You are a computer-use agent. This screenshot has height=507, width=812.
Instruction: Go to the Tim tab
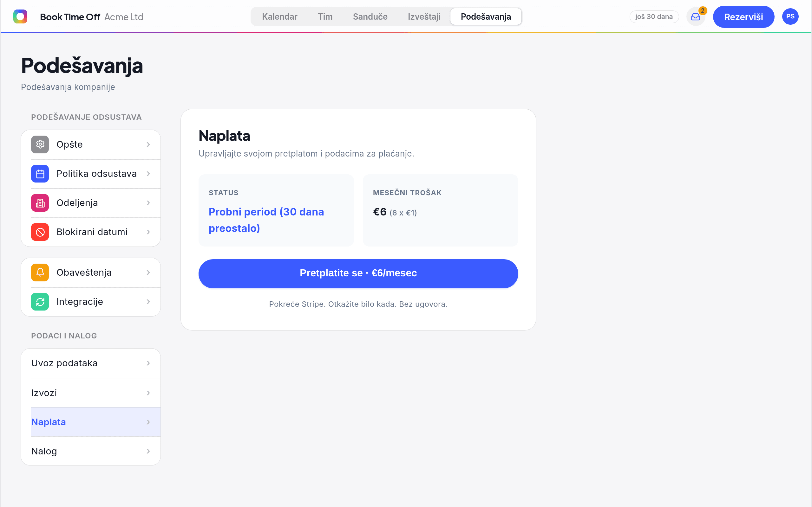pos(325,17)
